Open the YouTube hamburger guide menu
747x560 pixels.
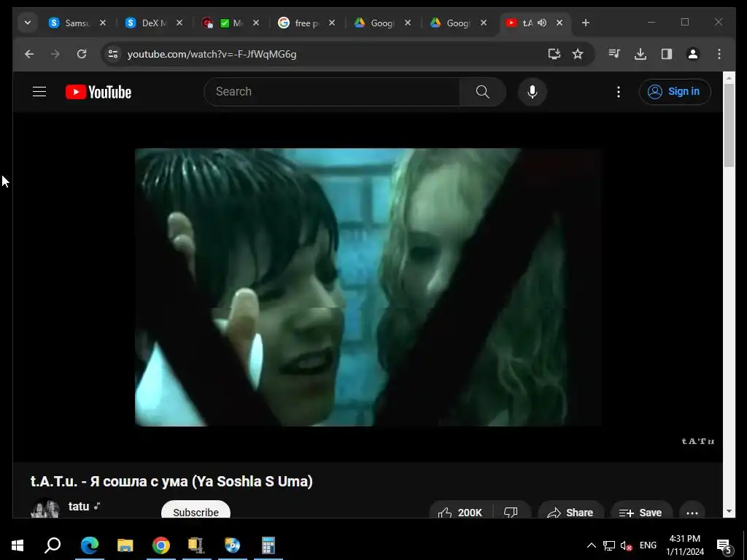(39, 91)
